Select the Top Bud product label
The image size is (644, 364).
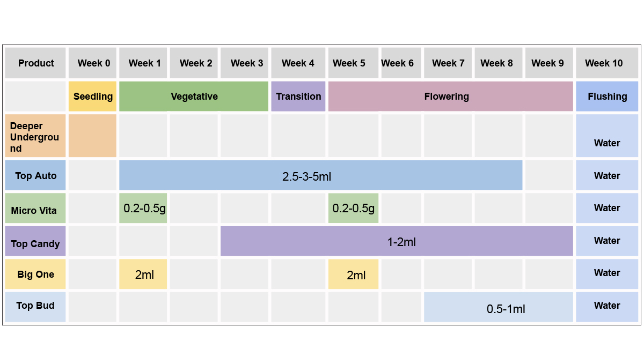pos(35,306)
